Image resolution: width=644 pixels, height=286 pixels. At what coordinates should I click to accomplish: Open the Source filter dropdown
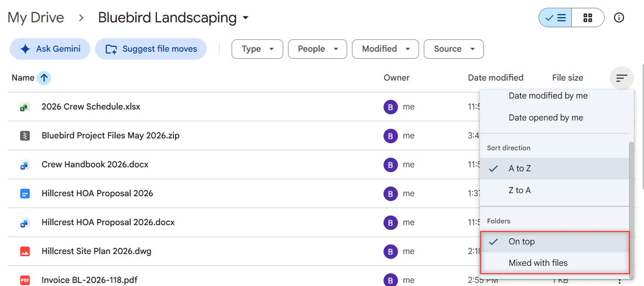coord(453,49)
